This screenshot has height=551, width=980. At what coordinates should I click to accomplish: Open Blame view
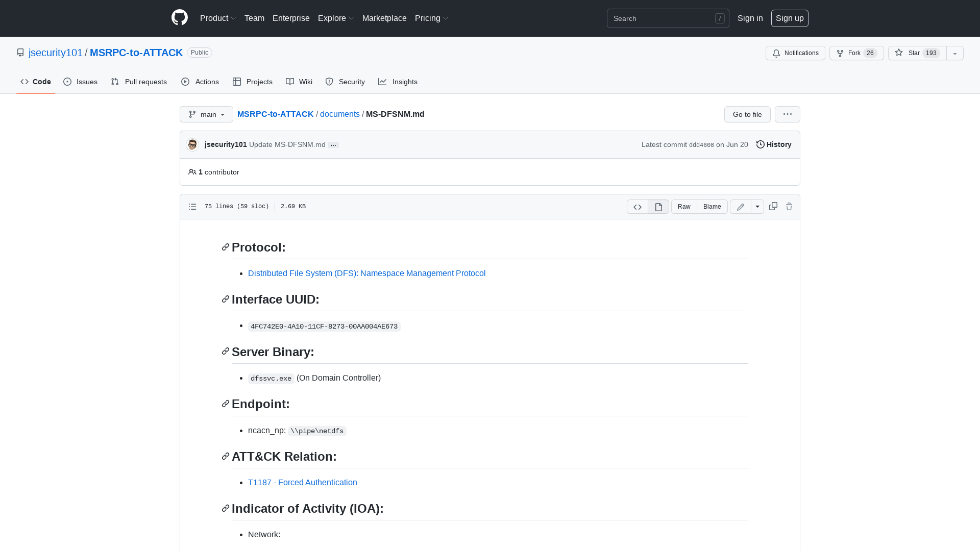point(712,207)
